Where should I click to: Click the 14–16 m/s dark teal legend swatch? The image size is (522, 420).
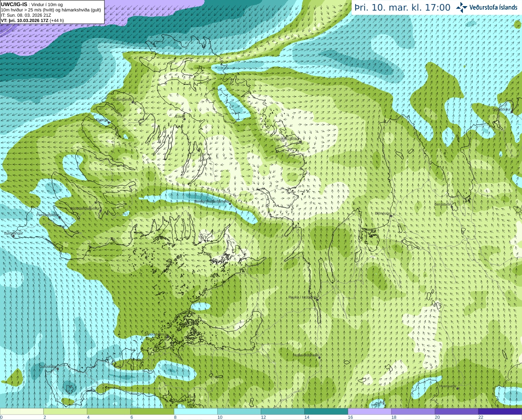point(326,411)
